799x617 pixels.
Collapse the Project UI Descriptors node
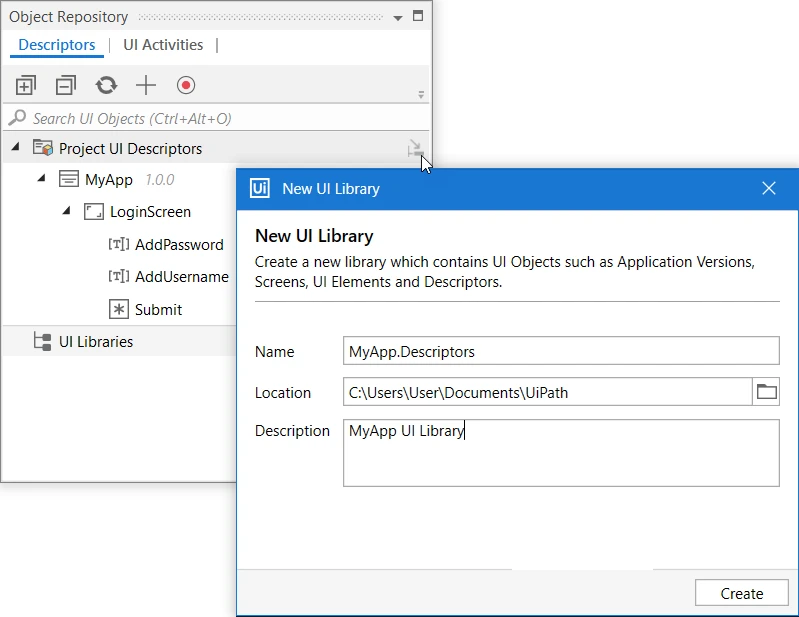pyautogui.click(x=15, y=147)
